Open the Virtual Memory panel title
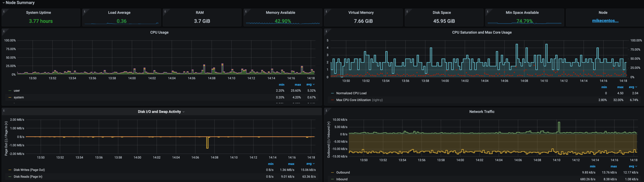 point(361,13)
